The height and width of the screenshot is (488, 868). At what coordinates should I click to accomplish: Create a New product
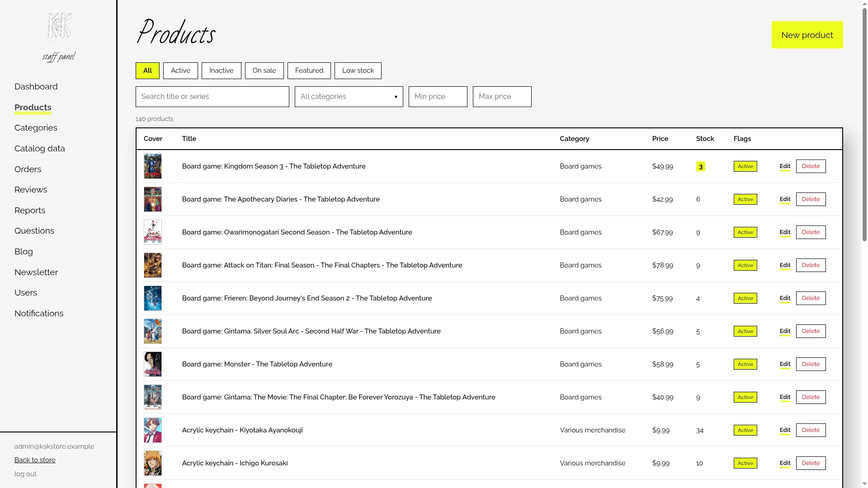pos(807,35)
